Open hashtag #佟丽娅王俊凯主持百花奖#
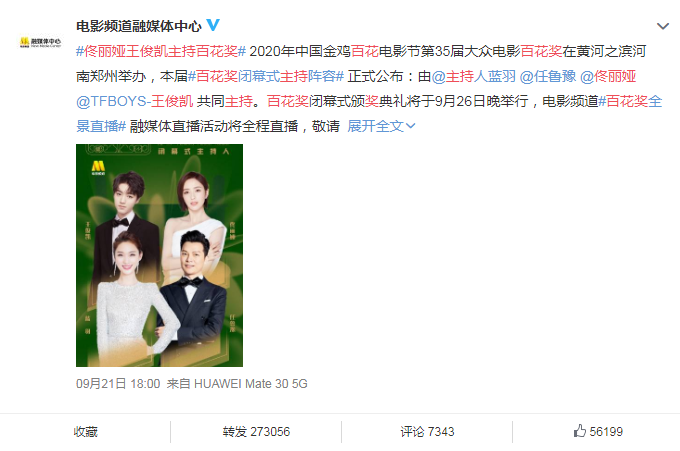Viewport: 680px width, 451px height. 161,51
